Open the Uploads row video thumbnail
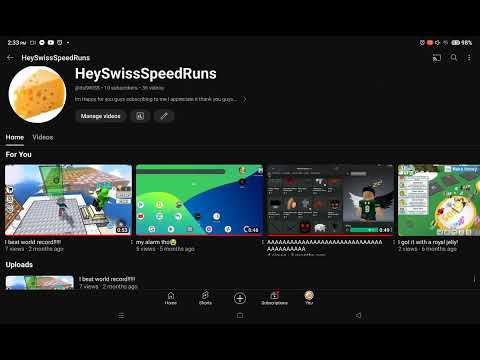Screen dimensions: 480x360 pos(40,282)
